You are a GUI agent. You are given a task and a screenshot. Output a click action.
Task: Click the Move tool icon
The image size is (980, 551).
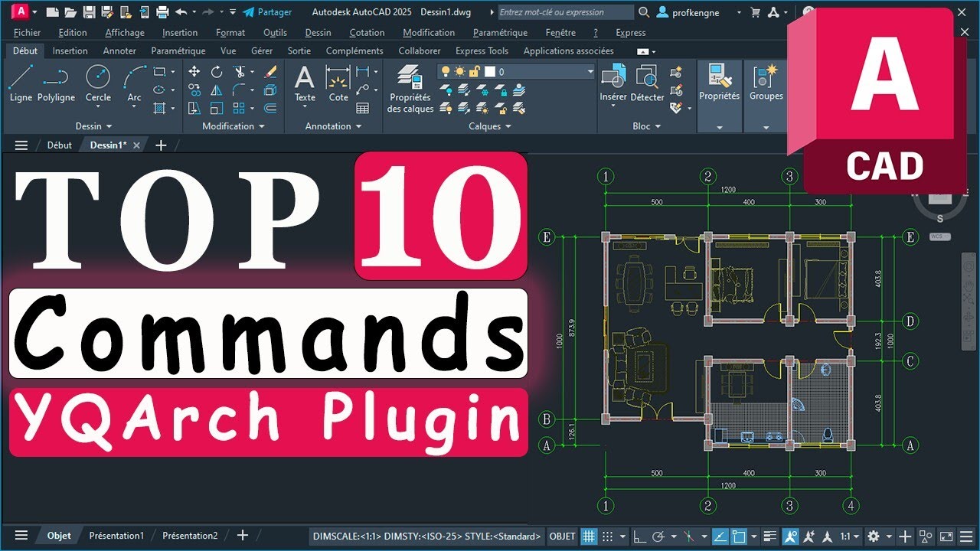[194, 71]
